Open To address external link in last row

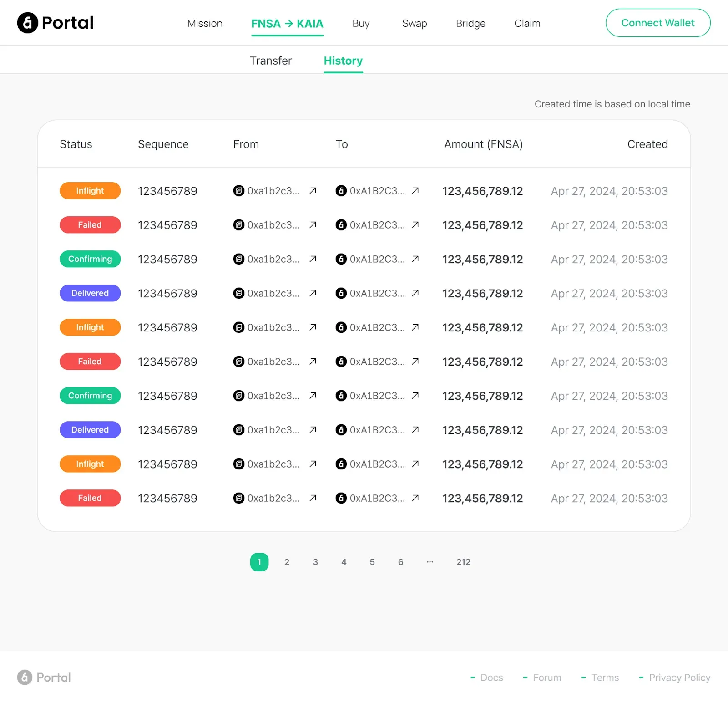415,498
